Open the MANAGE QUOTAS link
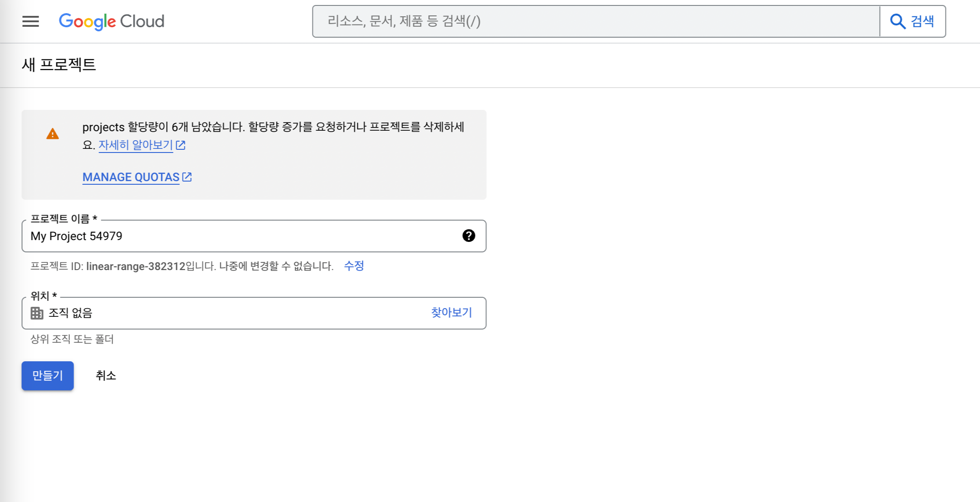Image resolution: width=980 pixels, height=502 pixels. pos(131,177)
